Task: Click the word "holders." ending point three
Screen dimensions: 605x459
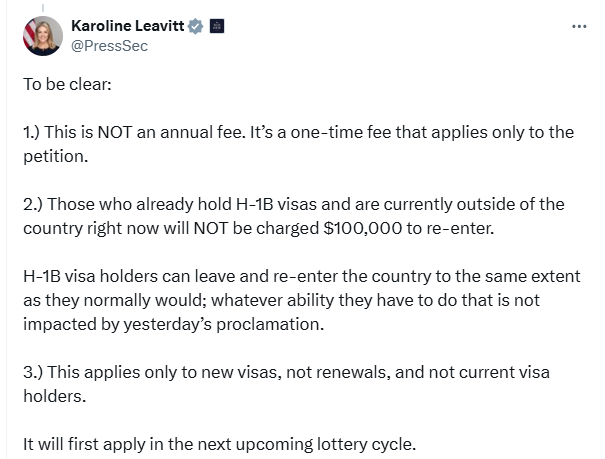Action: coord(51,396)
